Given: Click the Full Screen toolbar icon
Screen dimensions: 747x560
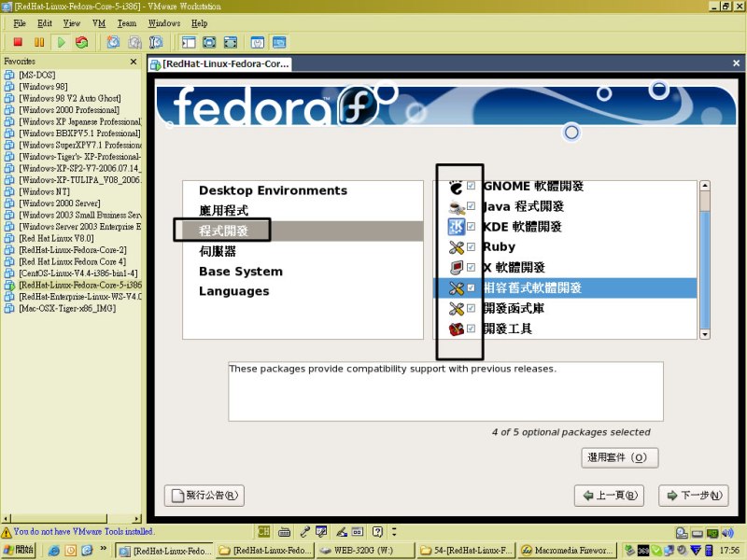Looking at the screenshot, I should [x=209, y=42].
